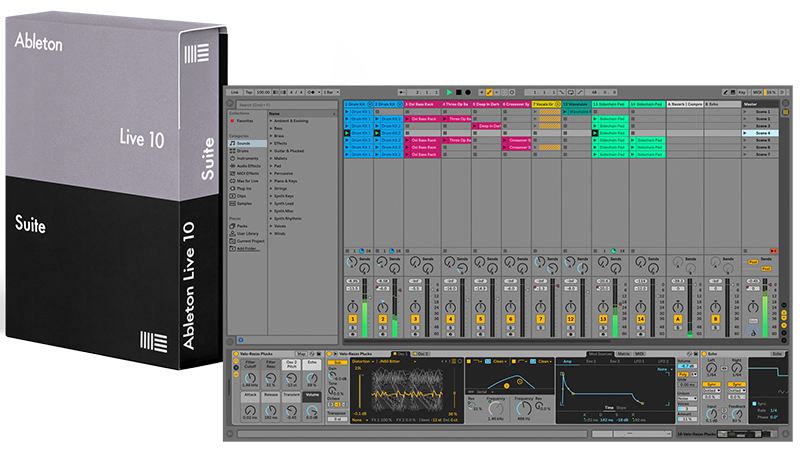Switch to the LFO 1 tab

coord(639,362)
